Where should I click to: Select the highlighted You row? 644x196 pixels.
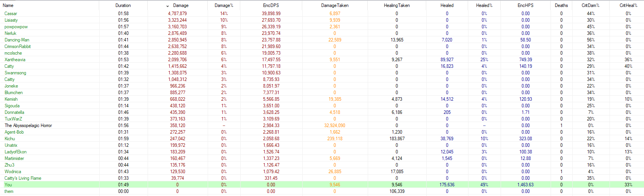tap(8, 185)
